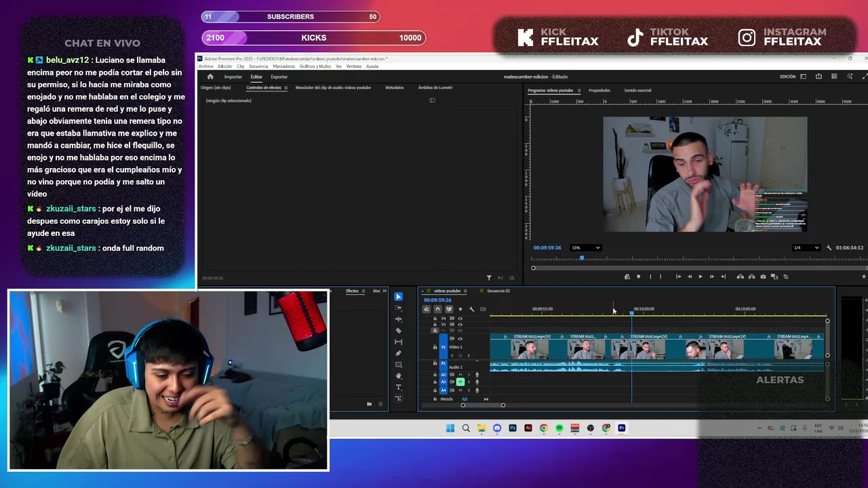Select the Slip tool
Viewport: 868px width, 488px height.
pyautogui.click(x=398, y=342)
